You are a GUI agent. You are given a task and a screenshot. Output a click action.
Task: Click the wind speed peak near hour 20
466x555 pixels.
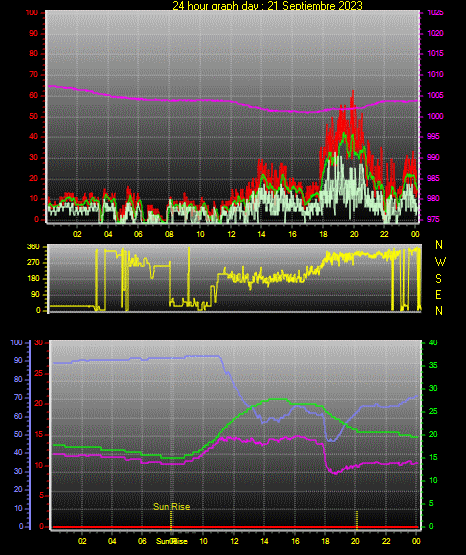click(353, 93)
